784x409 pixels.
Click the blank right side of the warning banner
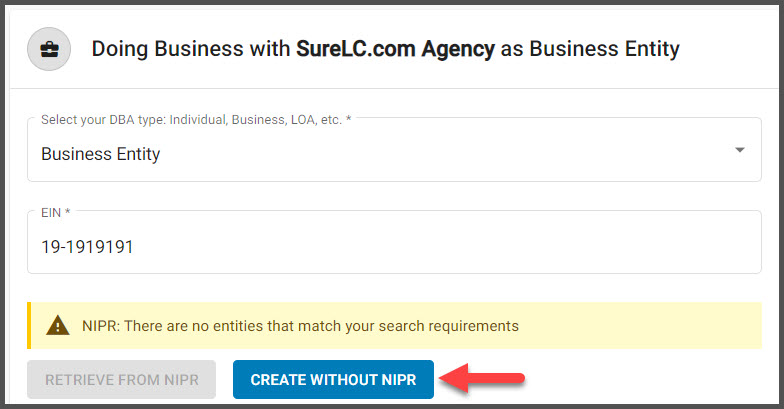point(640,326)
